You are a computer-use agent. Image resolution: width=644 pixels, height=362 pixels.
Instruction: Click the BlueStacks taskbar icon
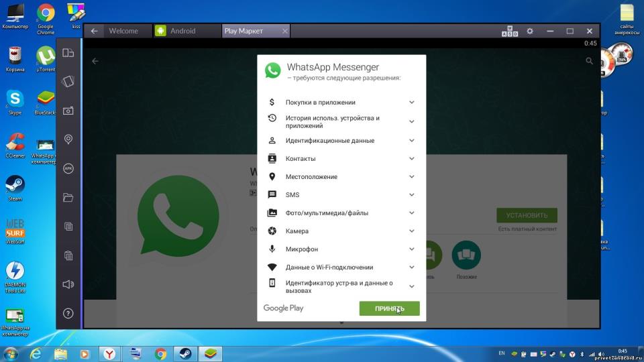(210, 354)
